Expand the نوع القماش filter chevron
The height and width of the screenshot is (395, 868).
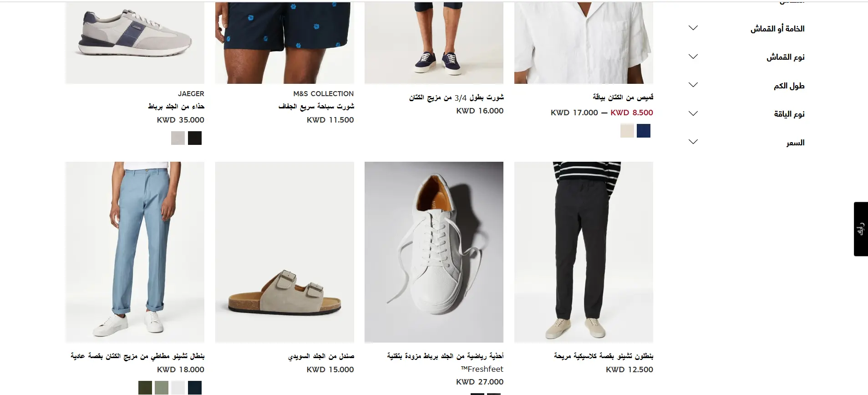693,56
